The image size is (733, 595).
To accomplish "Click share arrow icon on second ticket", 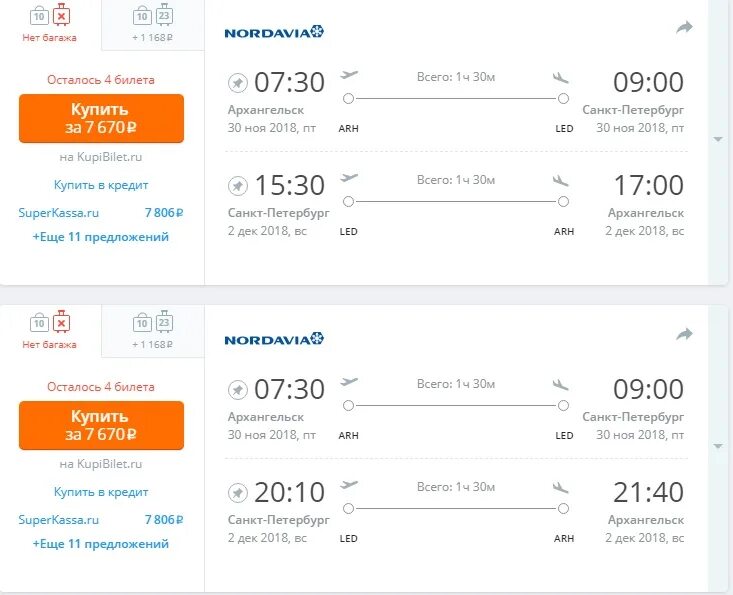I will coord(684,334).
